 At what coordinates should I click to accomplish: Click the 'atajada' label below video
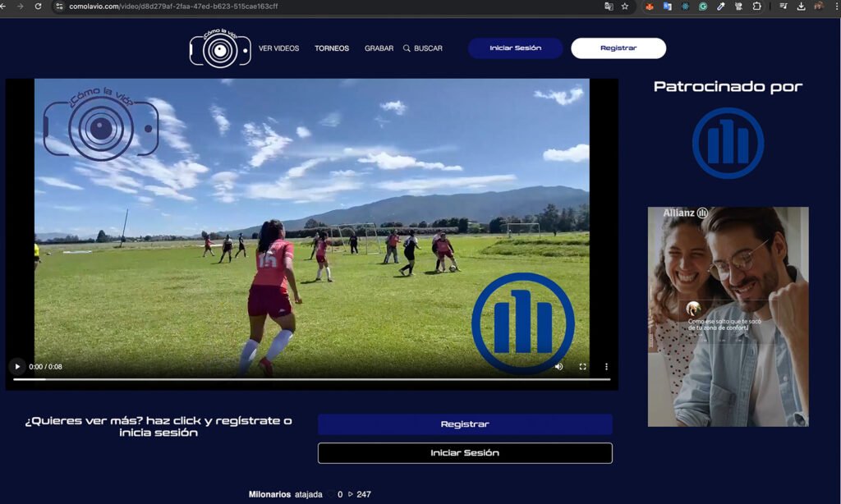tap(309, 494)
